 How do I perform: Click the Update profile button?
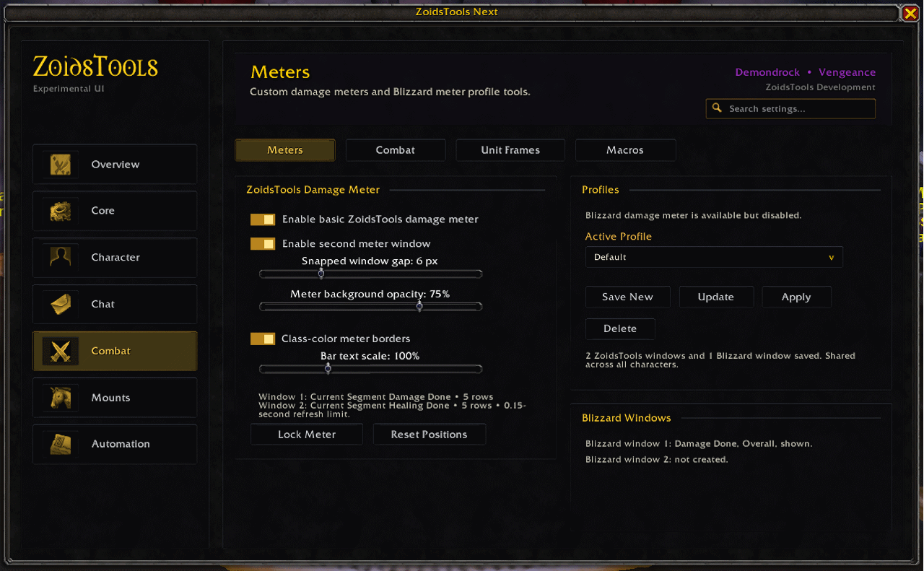tap(716, 297)
